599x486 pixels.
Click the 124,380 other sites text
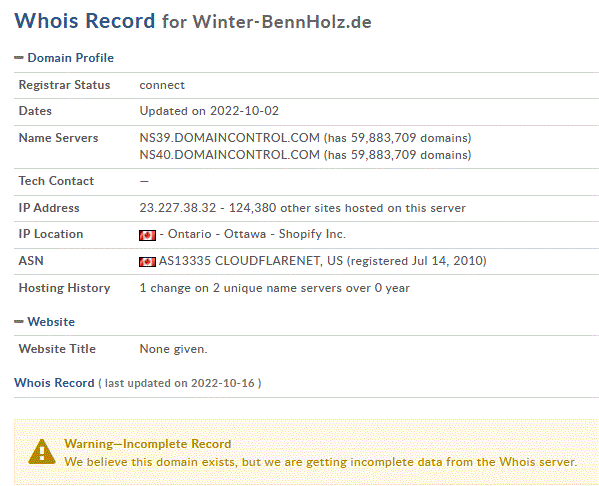[347, 208]
